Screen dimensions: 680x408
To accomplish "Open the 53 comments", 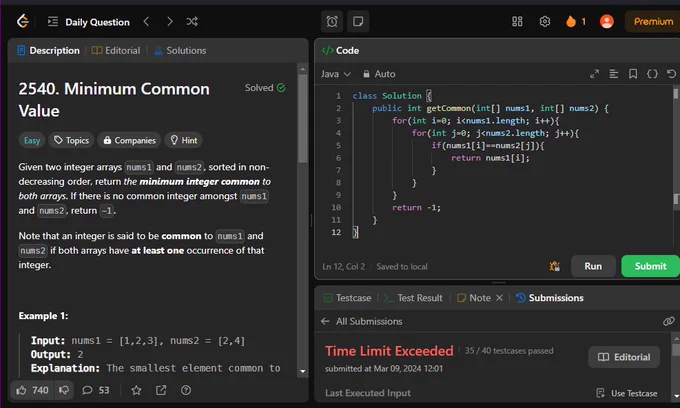I will 96,390.
